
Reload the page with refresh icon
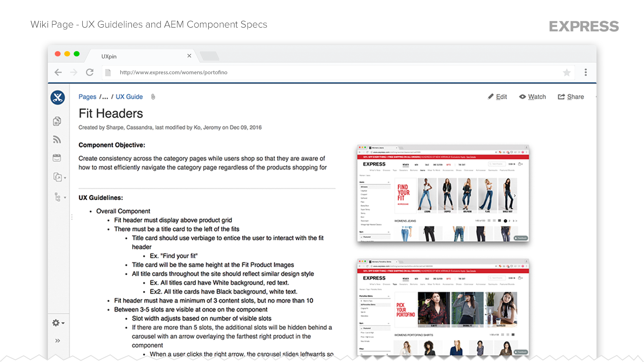point(90,72)
